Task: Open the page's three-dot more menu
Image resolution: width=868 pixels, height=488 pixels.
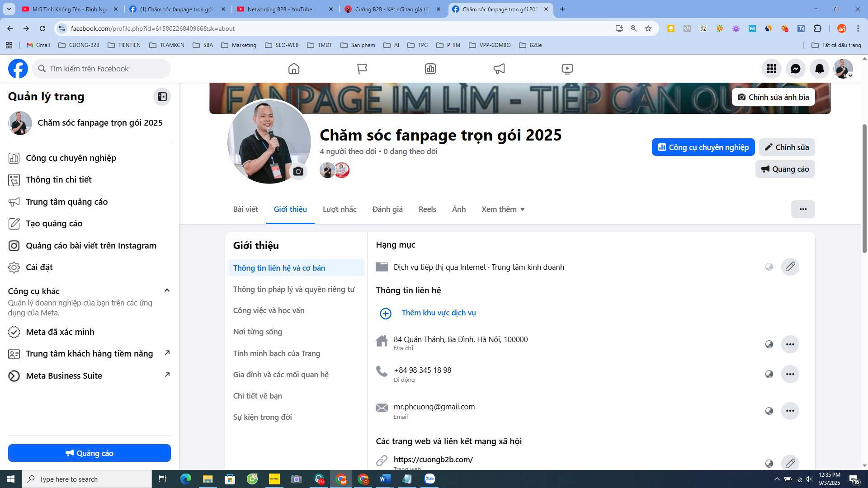Action: (803, 209)
